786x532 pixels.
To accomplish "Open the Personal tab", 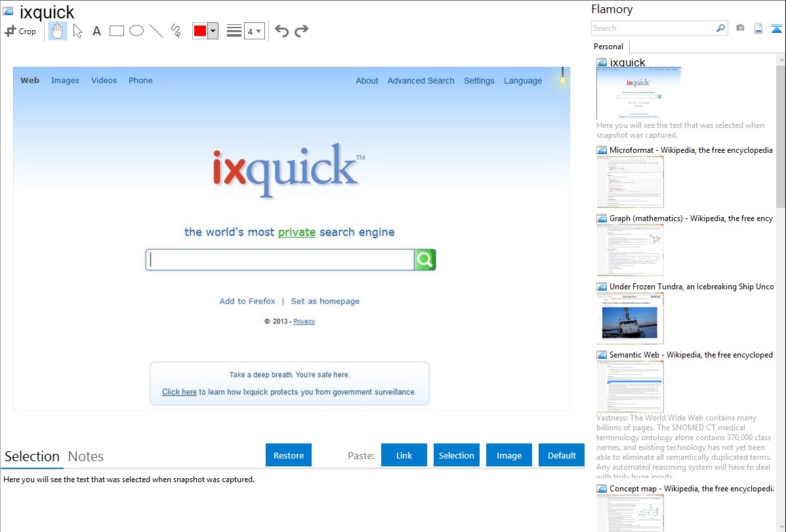I will [608, 47].
